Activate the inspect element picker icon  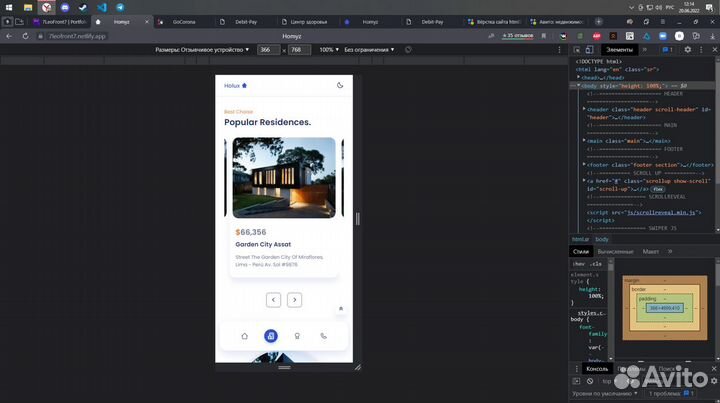(x=579, y=49)
